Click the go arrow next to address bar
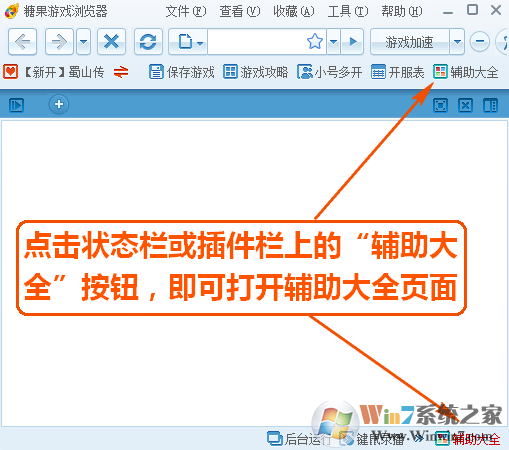Viewport: 509px width, 450px height. coord(352,42)
